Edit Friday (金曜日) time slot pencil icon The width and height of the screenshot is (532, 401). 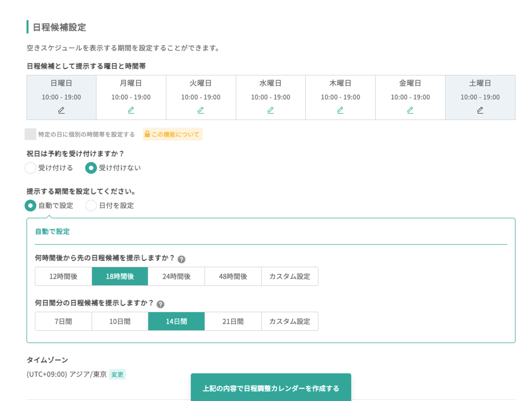(x=410, y=110)
